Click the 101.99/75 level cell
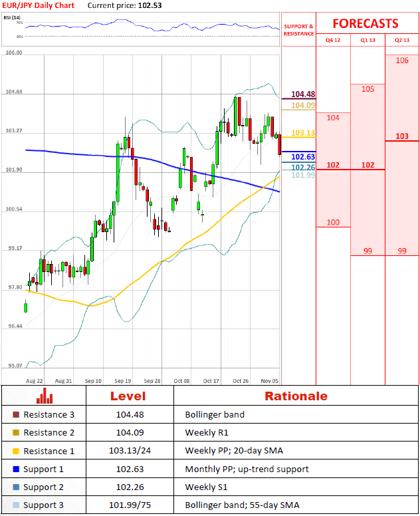 pyautogui.click(x=130, y=505)
